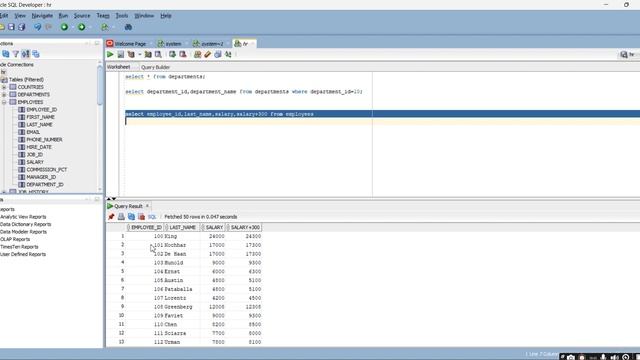
Task: Click the print icon in Query Result toolbar
Action: click(121, 217)
